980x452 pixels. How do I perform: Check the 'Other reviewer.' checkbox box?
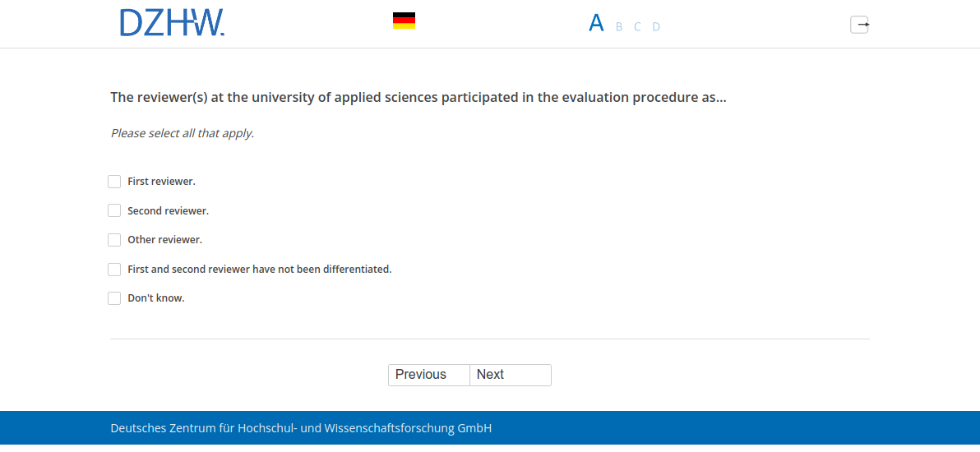114,240
